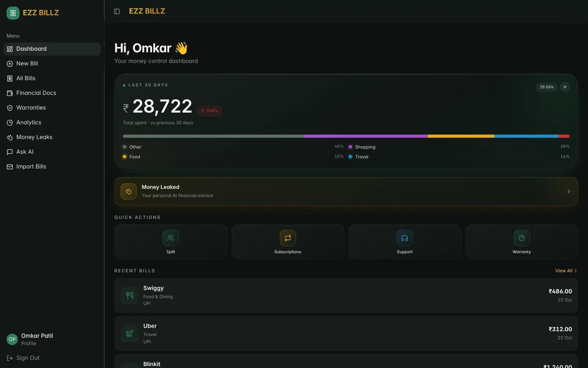Click the blue Travel segment of bar
The width and height of the screenshot is (588, 368).
click(x=526, y=136)
